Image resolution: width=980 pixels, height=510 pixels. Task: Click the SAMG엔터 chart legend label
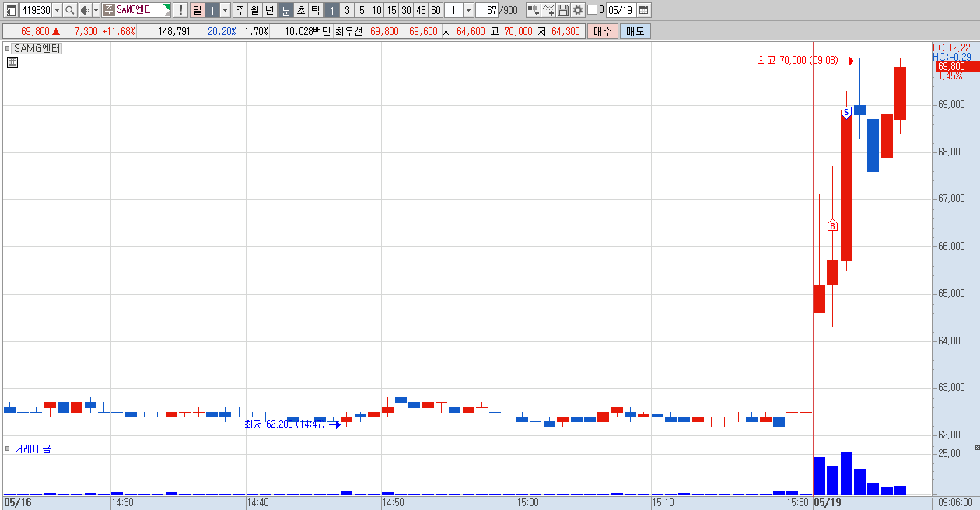point(37,48)
